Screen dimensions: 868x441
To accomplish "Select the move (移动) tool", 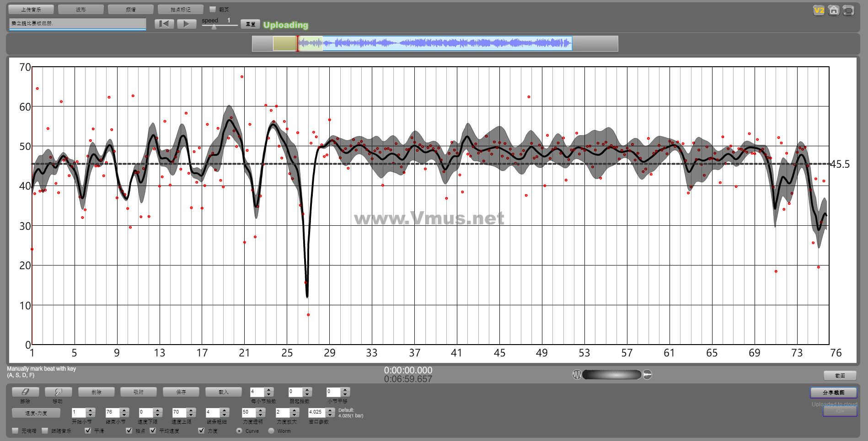I will click(58, 392).
